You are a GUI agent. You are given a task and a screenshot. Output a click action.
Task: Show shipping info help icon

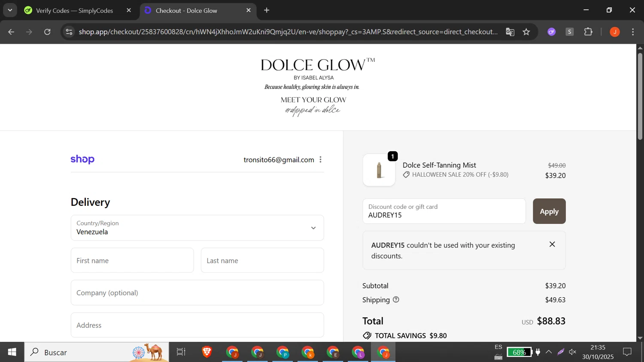(396, 299)
